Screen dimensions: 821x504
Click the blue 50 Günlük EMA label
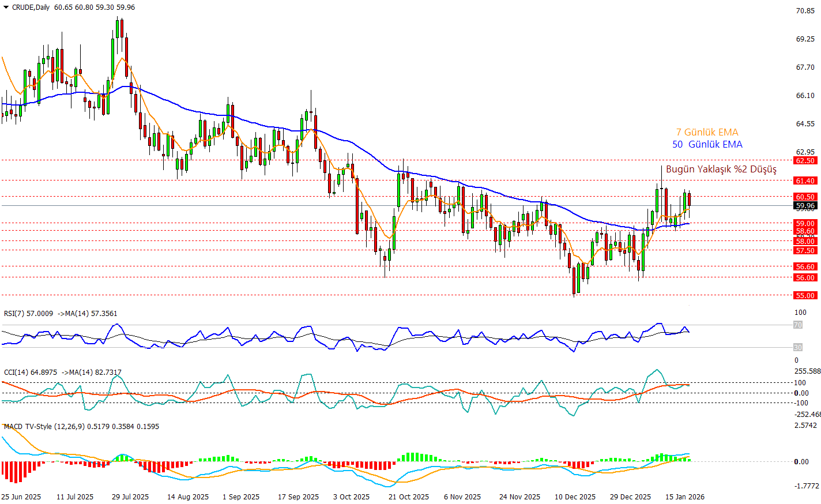[x=707, y=144]
